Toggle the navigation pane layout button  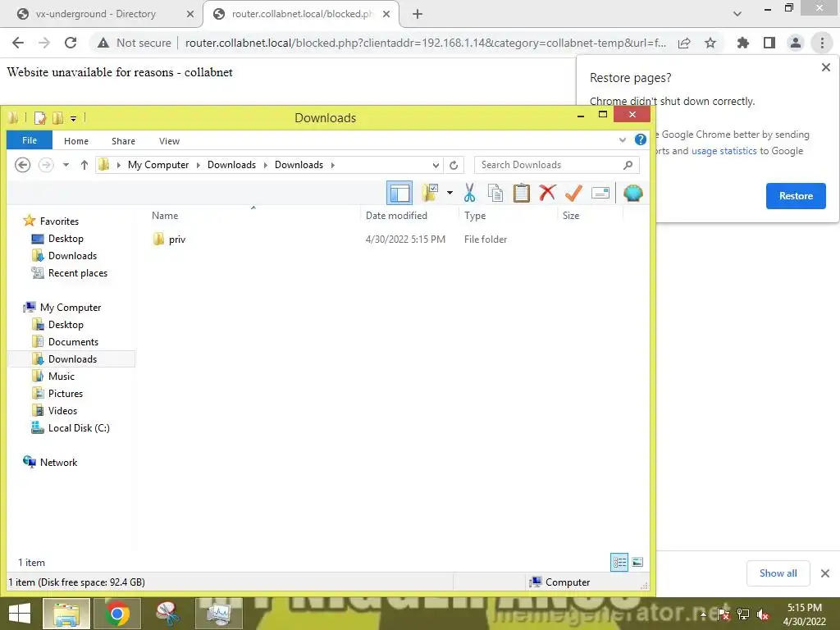click(399, 193)
